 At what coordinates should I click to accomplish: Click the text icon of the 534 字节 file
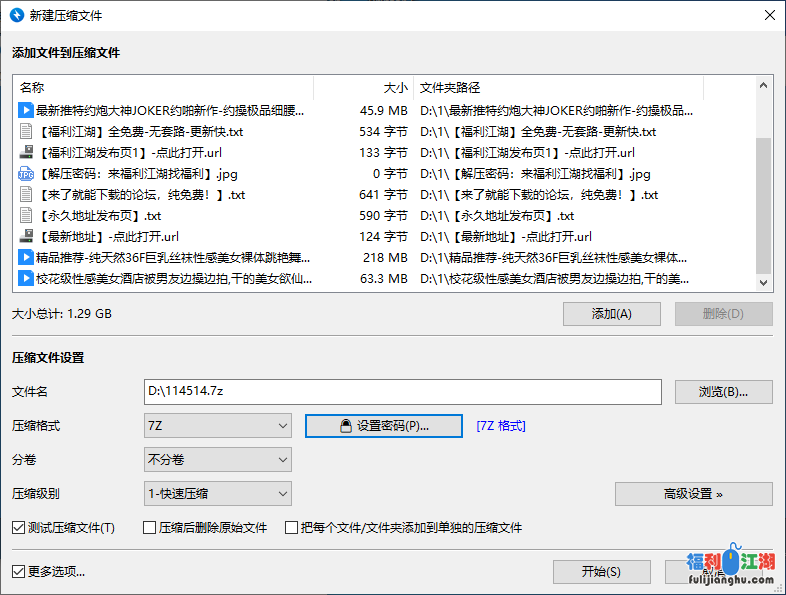pos(26,132)
